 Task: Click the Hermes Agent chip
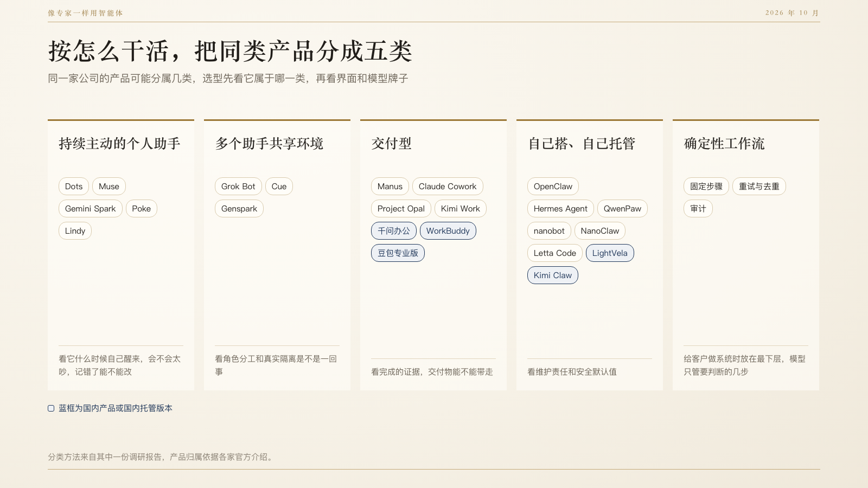point(560,209)
